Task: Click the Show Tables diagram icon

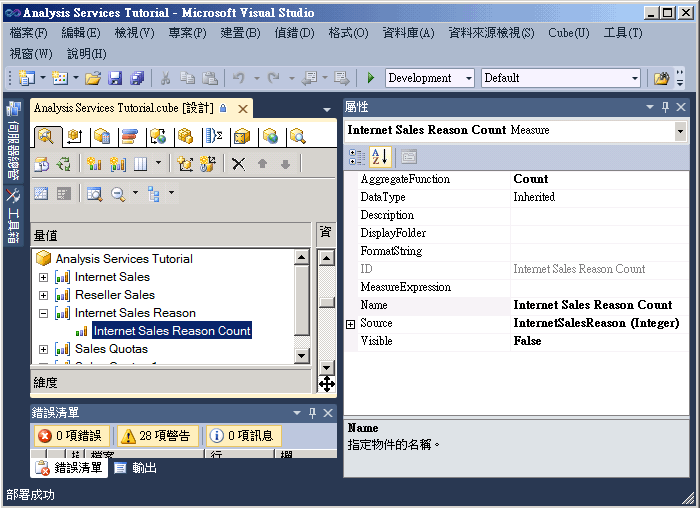Action: (x=41, y=194)
